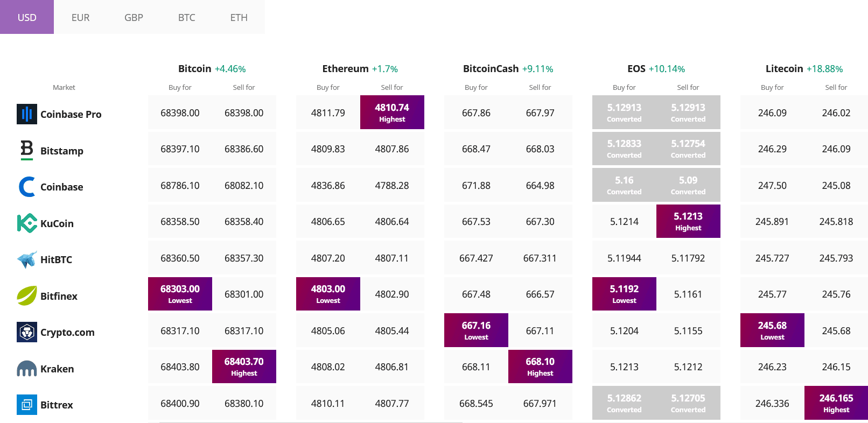Image resolution: width=868 pixels, height=423 pixels.
Task: Select the GBP currency tab
Action: click(134, 17)
